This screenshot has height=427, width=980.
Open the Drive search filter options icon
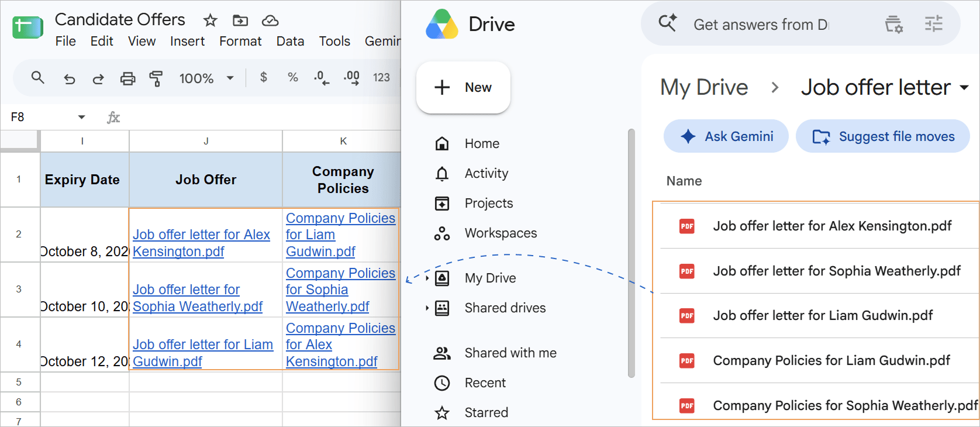(893, 24)
